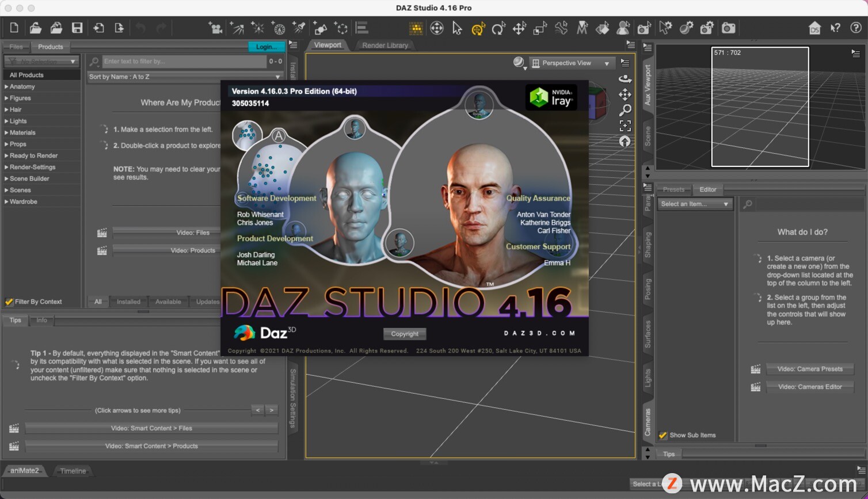
Task: Click the viewport Frame selection icon
Action: [625, 125]
